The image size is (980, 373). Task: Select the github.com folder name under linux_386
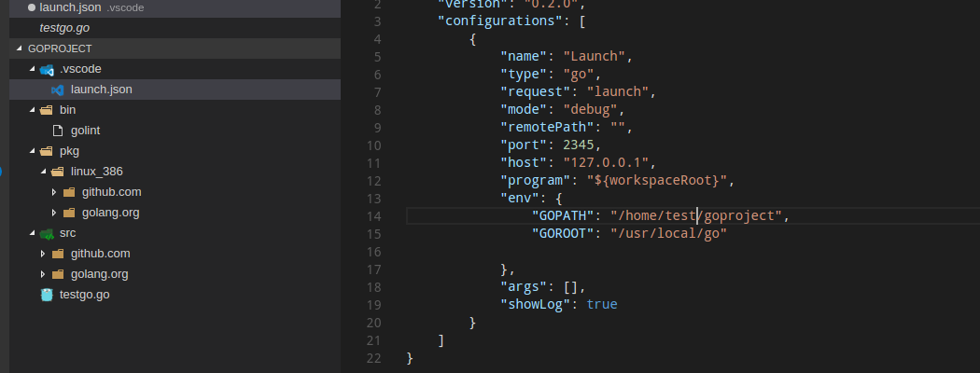click(111, 192)
